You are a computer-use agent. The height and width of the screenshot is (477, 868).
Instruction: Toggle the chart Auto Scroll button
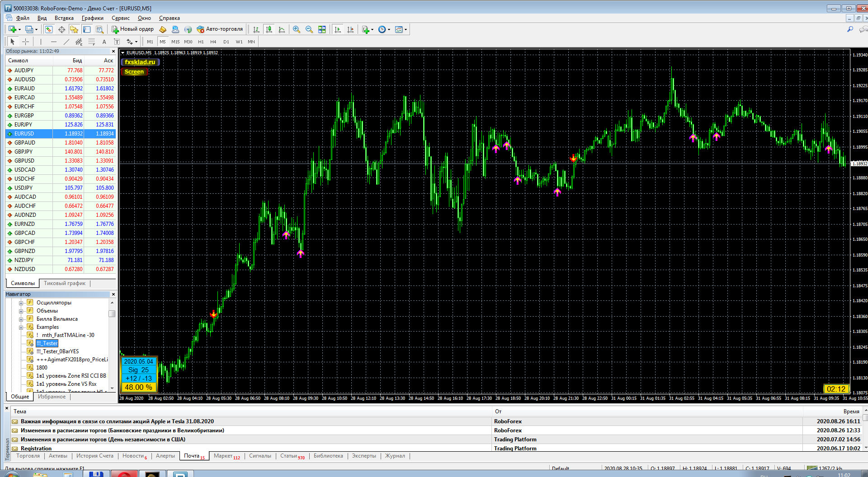click(338, 29)
